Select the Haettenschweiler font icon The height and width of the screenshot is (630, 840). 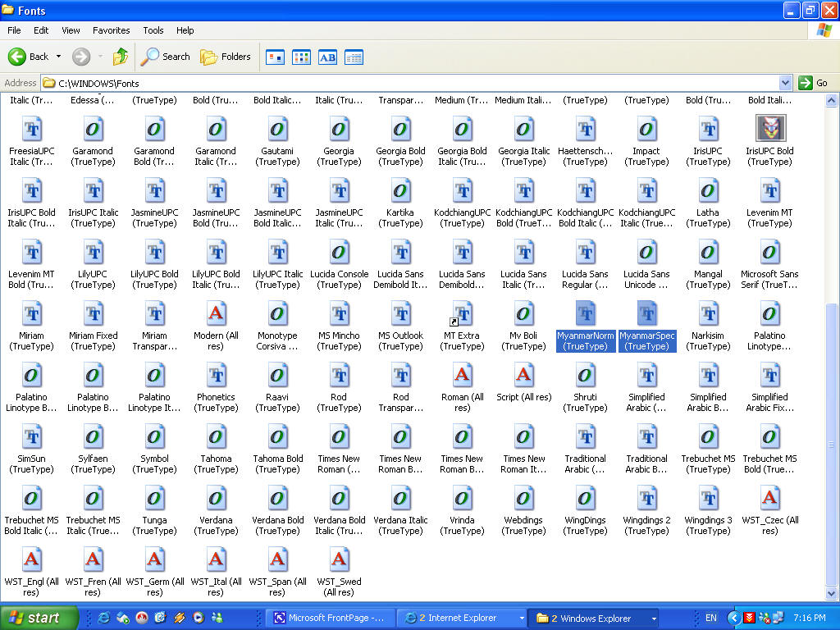tap(585, 129)
